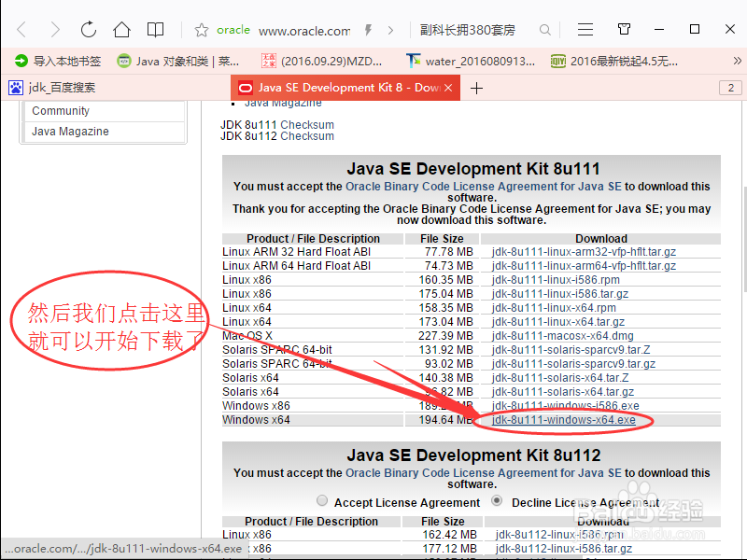Click the search box with Chinese text
The width and height of the screenshot is (747, 560).
[x=468, y=31]
